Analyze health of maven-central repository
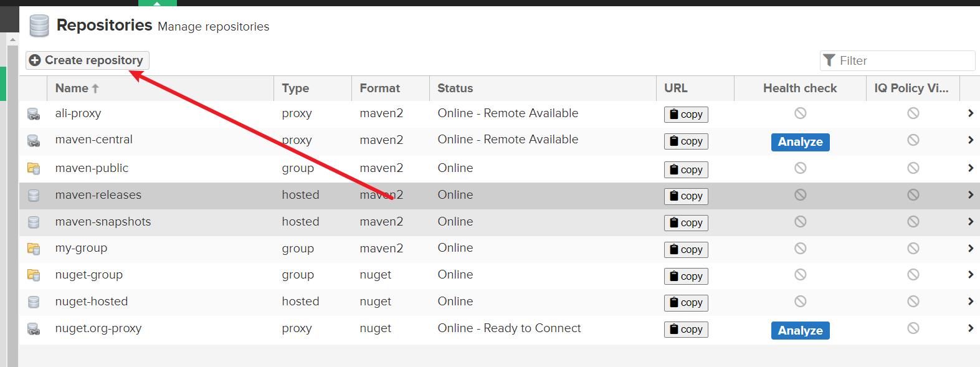 (x=800, y=142)
